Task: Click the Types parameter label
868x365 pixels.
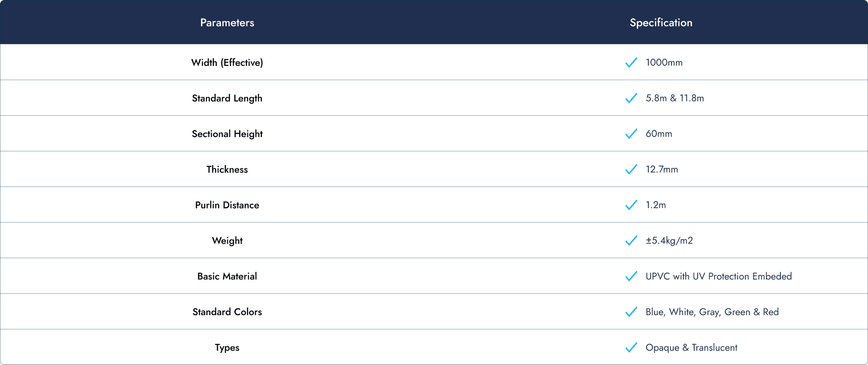Action: (x=227, y=348)
